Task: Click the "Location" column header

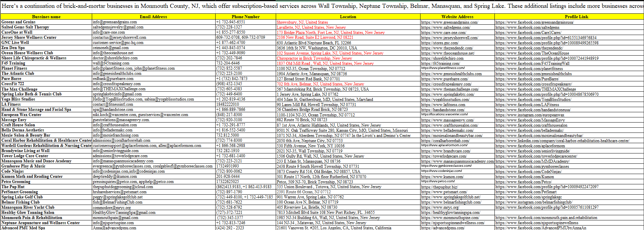Action: click(348, 16)
